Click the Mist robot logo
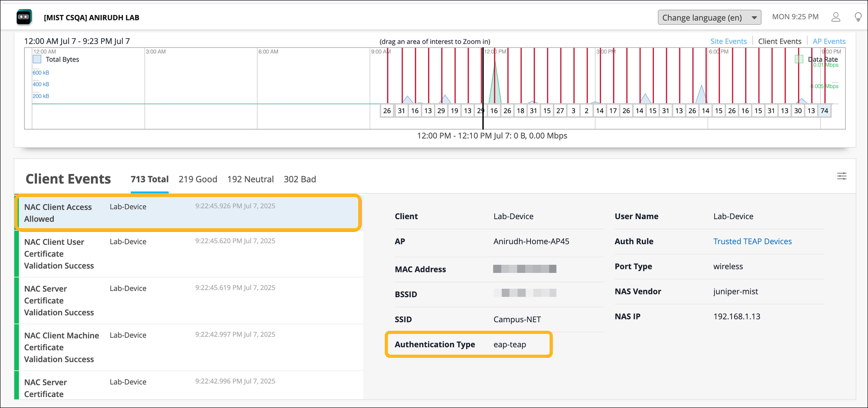The width and height of the screenshot is (868, 408). 23,17
